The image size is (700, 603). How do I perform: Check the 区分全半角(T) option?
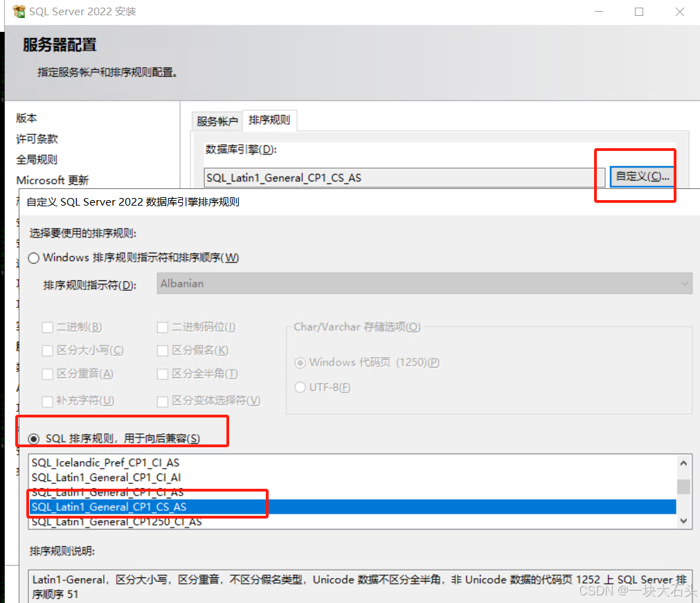163,374
